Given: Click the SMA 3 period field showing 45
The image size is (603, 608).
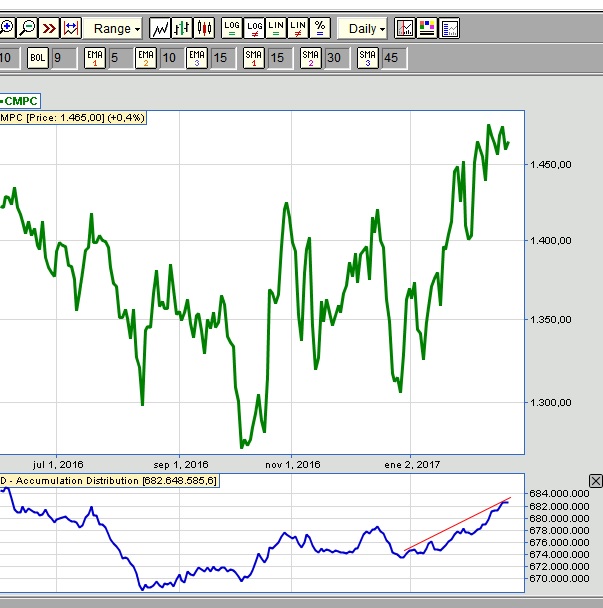Looking at the screenshot, I should pos(391,58).
